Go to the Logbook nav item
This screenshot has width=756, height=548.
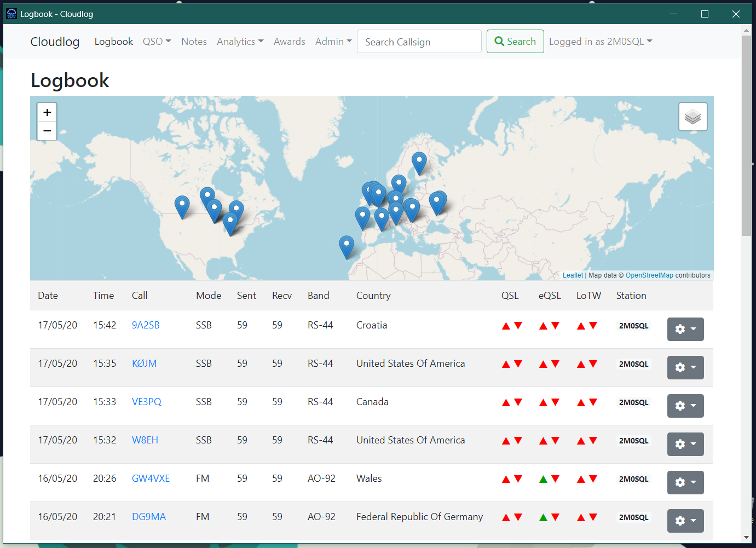(x=114, y=42)
